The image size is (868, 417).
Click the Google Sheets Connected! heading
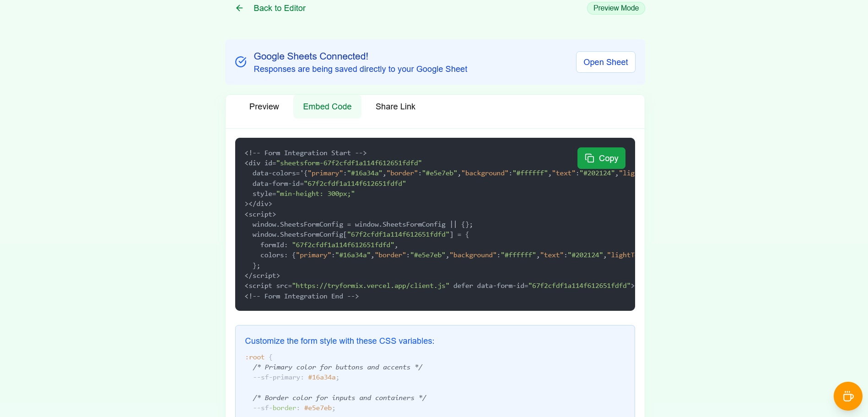(x=311, y=56)
